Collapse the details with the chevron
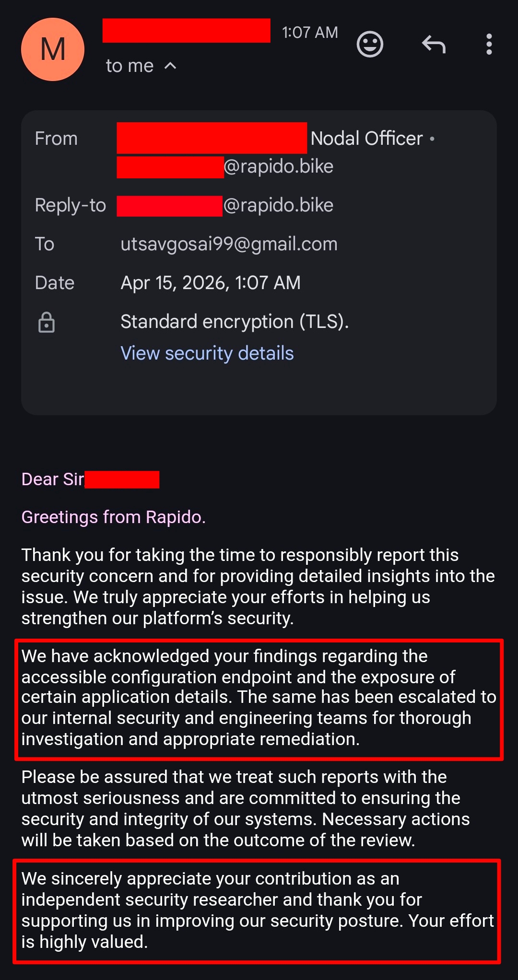518x980 pixels. pos(170,66)
